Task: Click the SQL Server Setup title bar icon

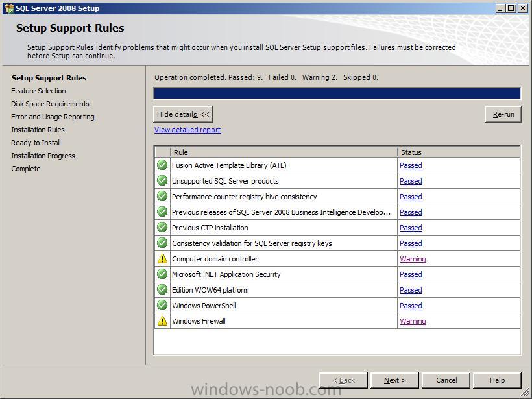Action: click(x=9, y=8)
